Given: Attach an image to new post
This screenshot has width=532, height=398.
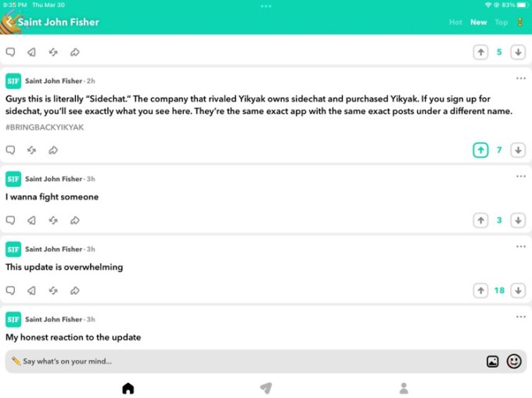Looking at the screenshot, I should [x=492, y=361].
